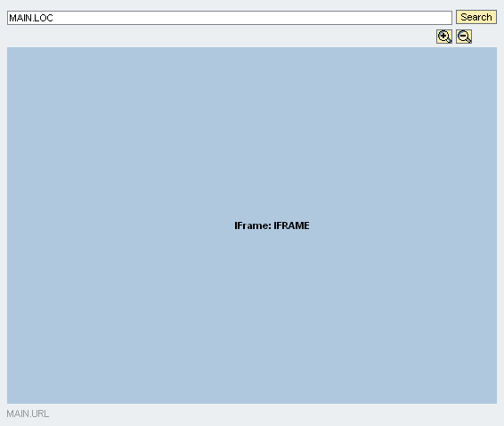
Task: Click the 'IFrame: IFRAME' label text
Action: (x=272, y=225)
